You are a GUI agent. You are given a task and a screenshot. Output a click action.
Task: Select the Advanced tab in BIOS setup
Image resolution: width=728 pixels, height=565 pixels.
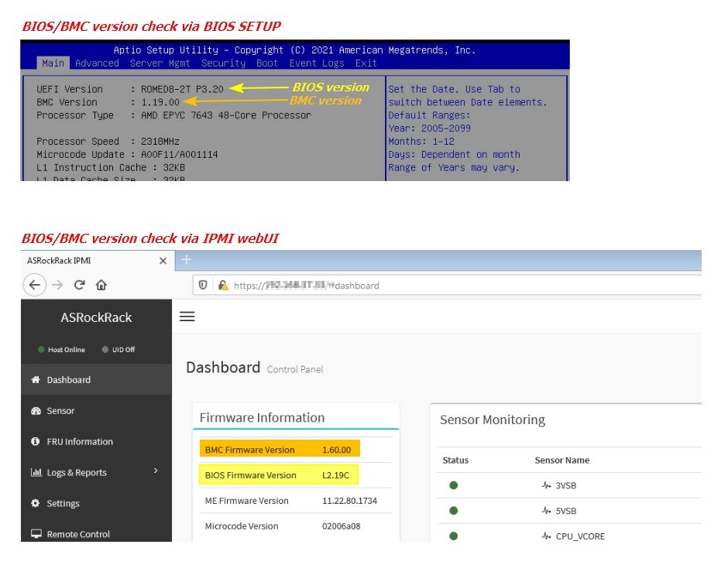(97, 63)
